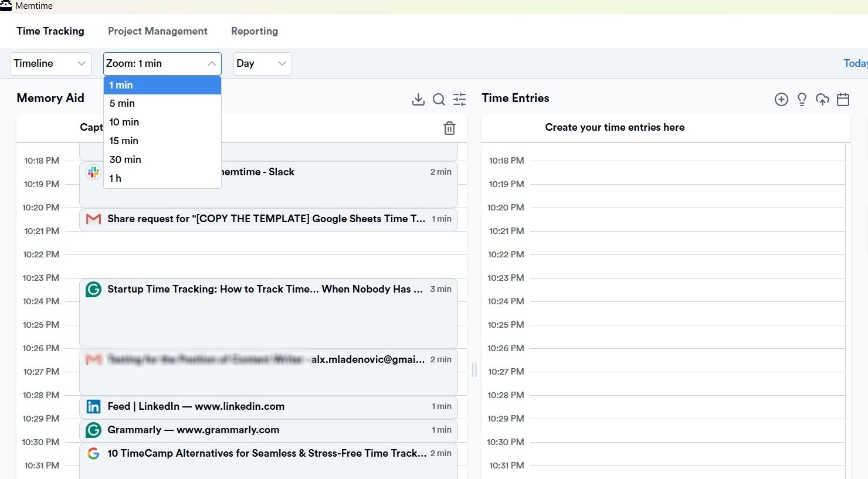Click the panel divider handle between columns

[x=474, y=369]
